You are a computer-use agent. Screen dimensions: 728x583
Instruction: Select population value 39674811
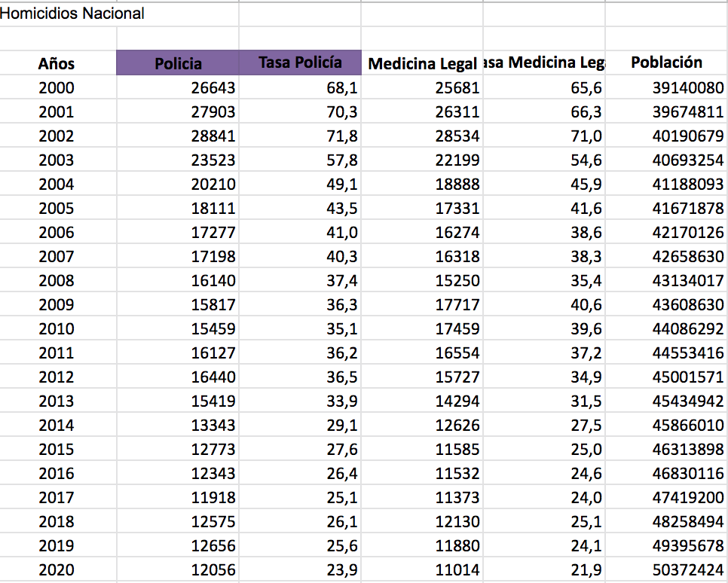tap(667, 112)
